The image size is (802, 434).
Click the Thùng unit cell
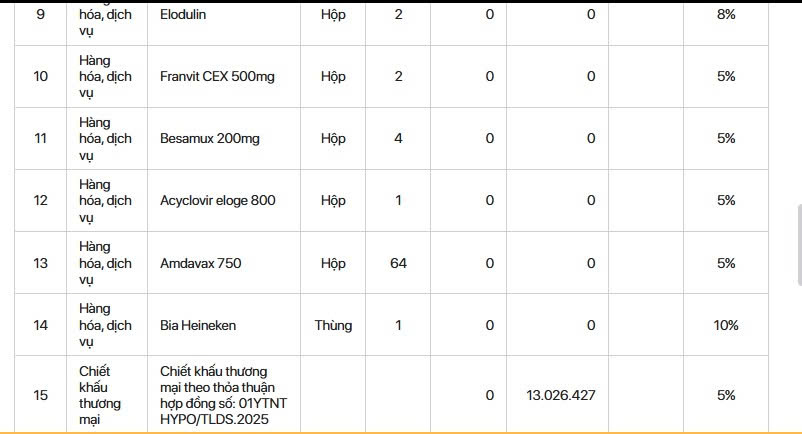coord(333,325)
